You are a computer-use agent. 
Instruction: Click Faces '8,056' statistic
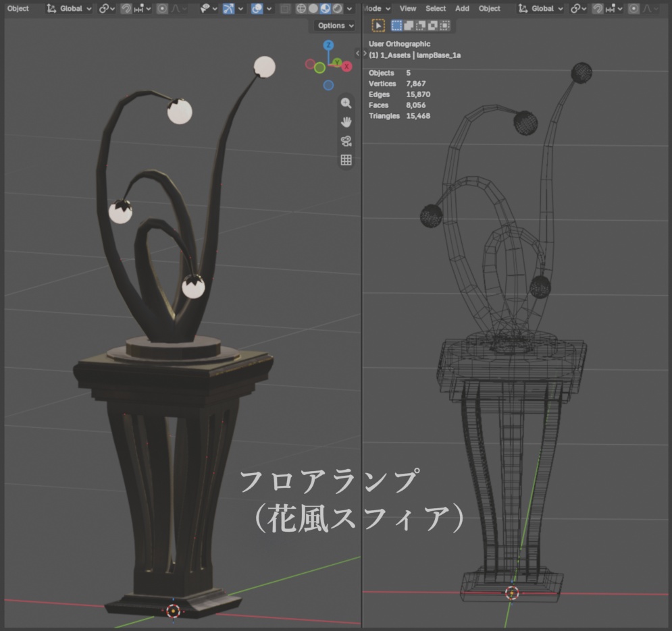click(416, 105)
